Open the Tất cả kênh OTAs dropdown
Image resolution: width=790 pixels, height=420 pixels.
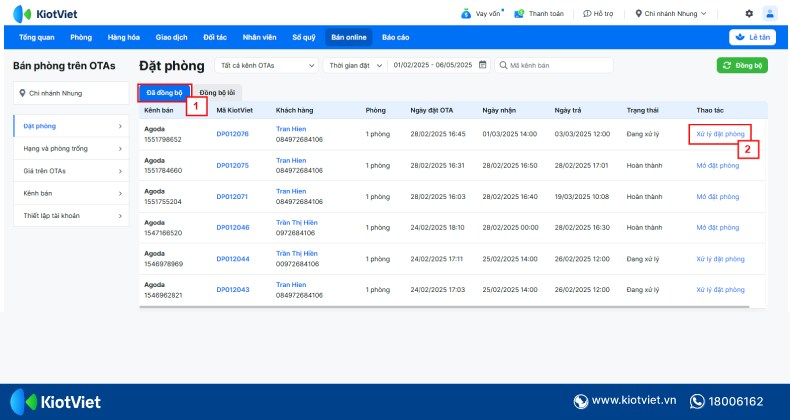(x=267, y=65)
